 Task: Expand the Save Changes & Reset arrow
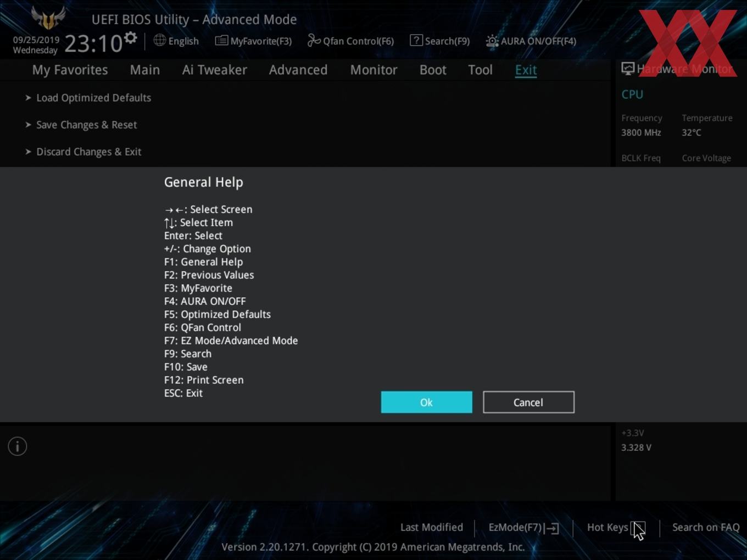click(28, 125)
